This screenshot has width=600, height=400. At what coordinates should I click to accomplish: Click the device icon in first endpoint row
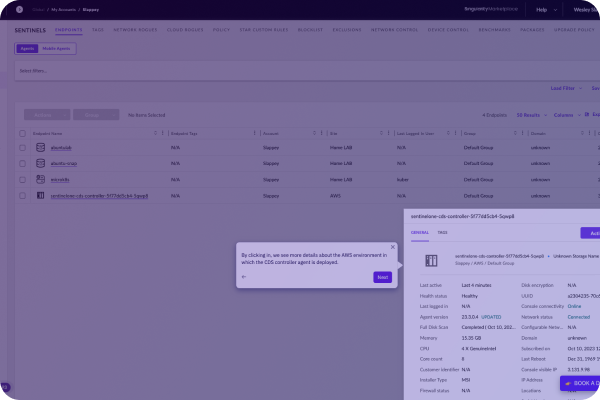click(x=41, y=148)
